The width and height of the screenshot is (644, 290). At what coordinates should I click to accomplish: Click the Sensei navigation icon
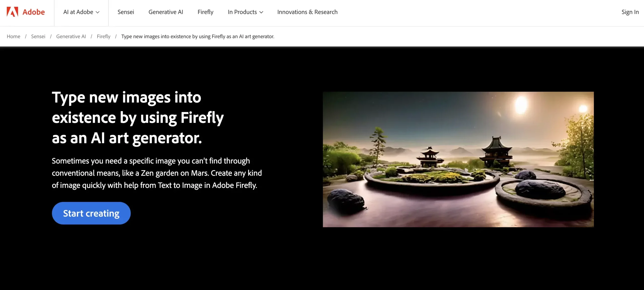[126, 12]
